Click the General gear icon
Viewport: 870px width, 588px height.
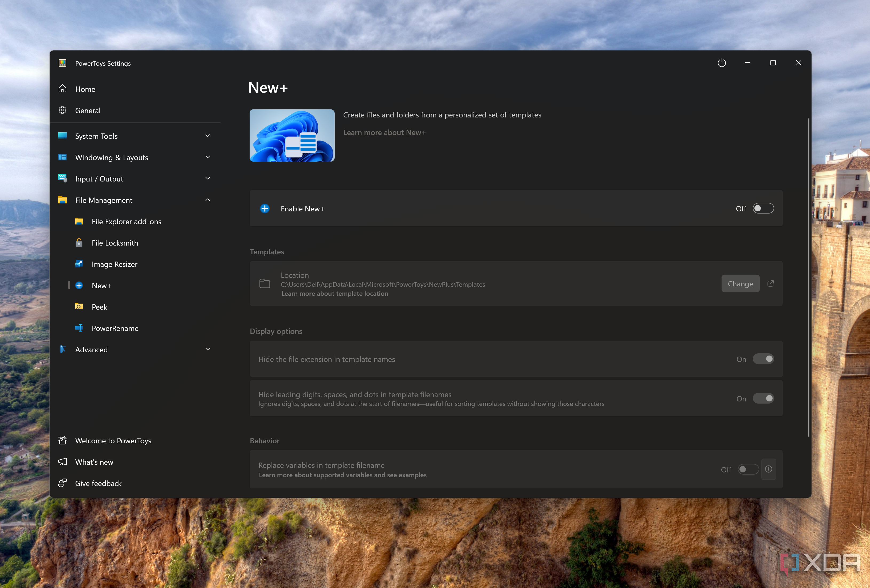point(62,110)
